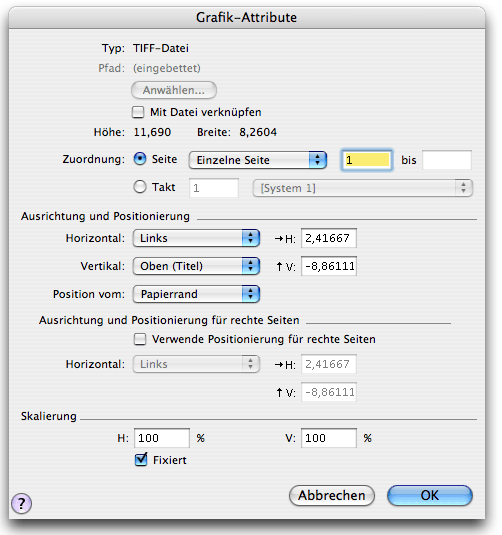Select the Takt radio button
The width and height of the screenshot is (502, 535).
(140, 187)
